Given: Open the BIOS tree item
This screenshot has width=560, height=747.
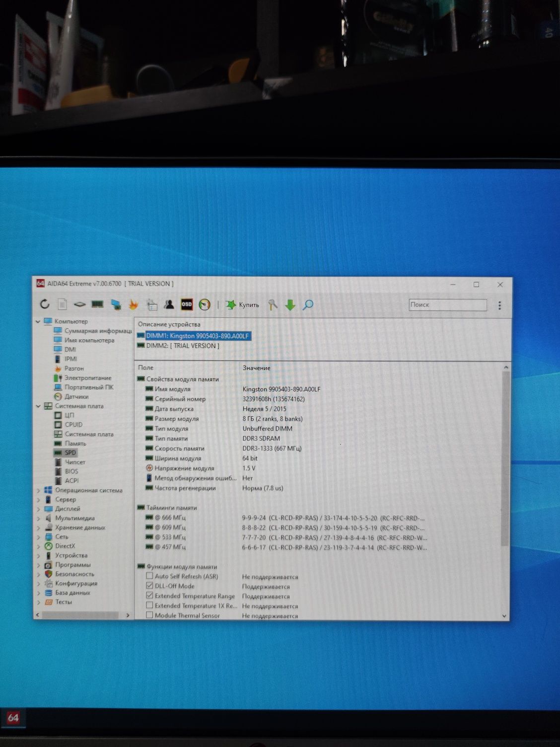Looking at the screenshot, I should [x=71, y=471].
